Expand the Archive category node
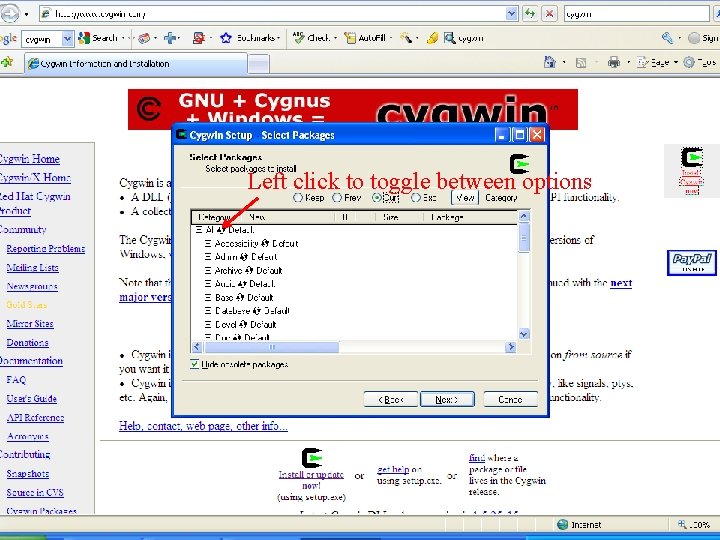The image size is (720, 540). pyautogui.click(x=208, y=270)
